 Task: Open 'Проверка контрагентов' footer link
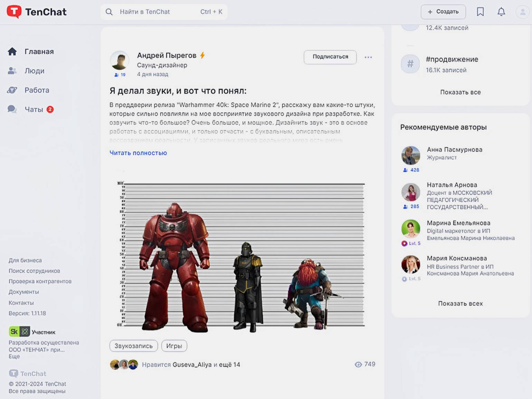pos(40,282)
